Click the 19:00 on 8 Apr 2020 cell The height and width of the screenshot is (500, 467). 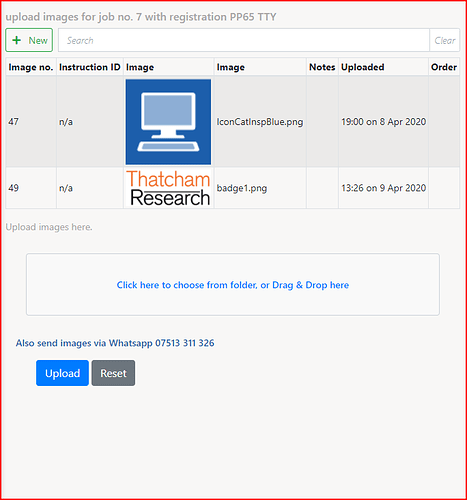pyautogui.click(x=383, y=122)
